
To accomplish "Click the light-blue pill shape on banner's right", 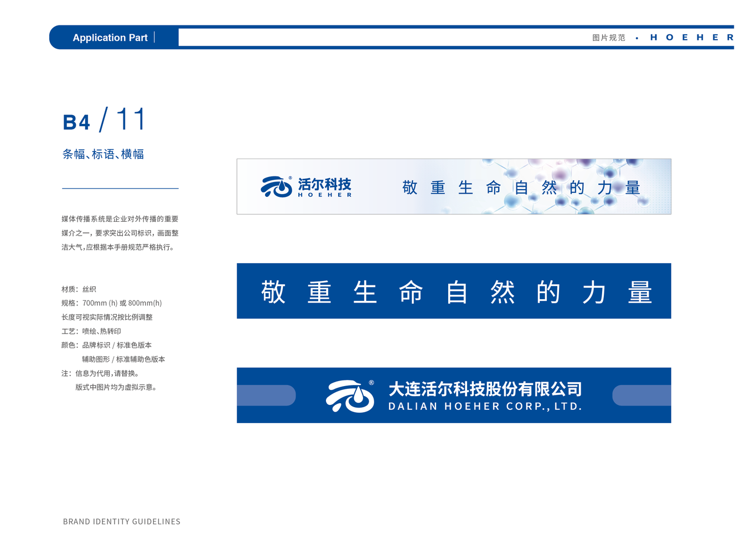I will (641, 395).
